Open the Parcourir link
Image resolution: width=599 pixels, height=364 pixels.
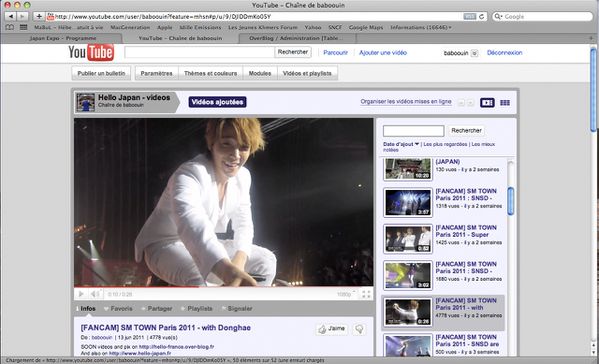pos(335,53)
